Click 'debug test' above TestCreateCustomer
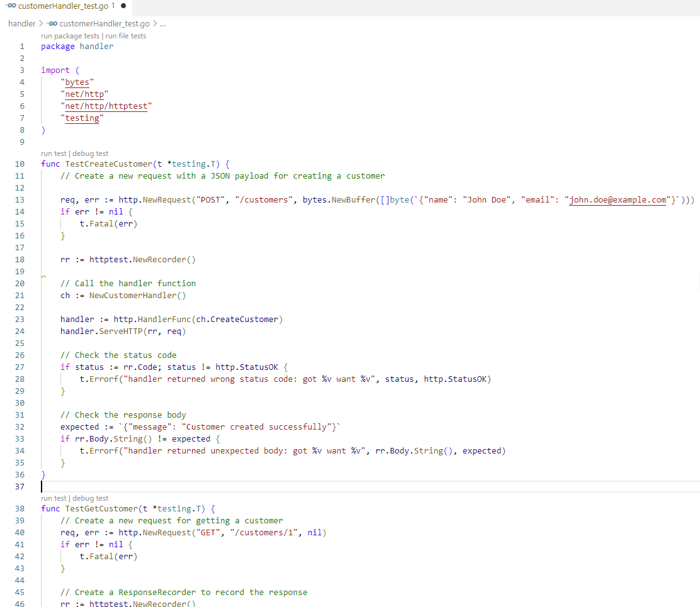Screen dimensions: 700x607 (x=90, y=154)
